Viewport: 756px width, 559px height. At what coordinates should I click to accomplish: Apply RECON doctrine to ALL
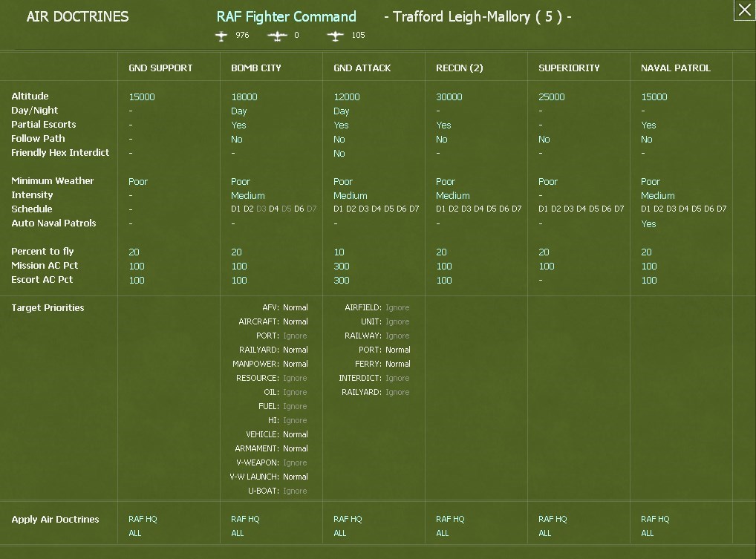click(443, 533)
